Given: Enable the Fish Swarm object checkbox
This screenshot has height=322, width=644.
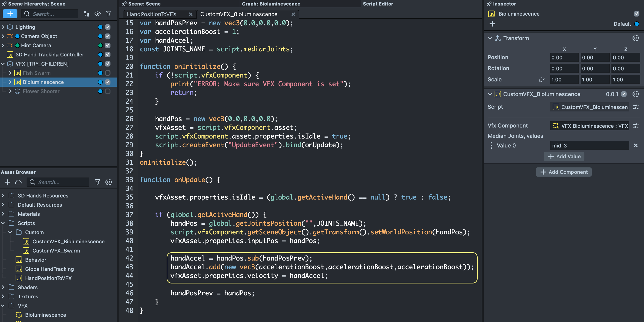Looking at the screenshot, I should [108, 73].
